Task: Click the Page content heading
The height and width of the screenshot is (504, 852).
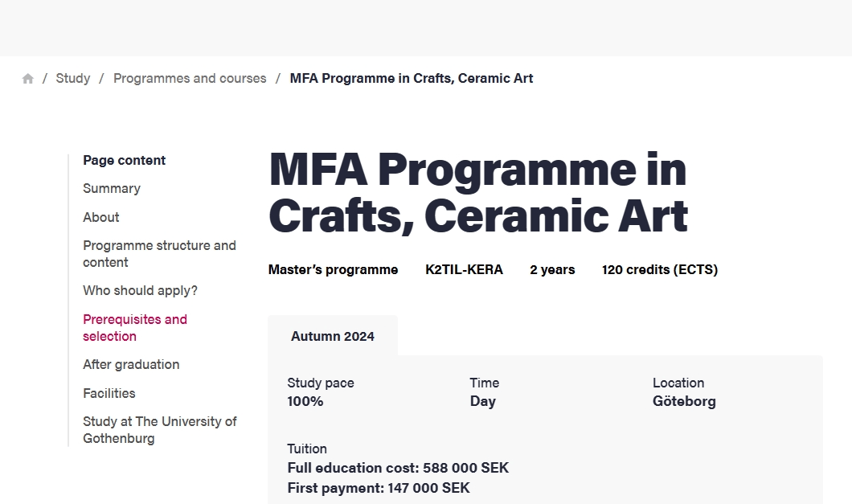Action: (x=124, y=161)
